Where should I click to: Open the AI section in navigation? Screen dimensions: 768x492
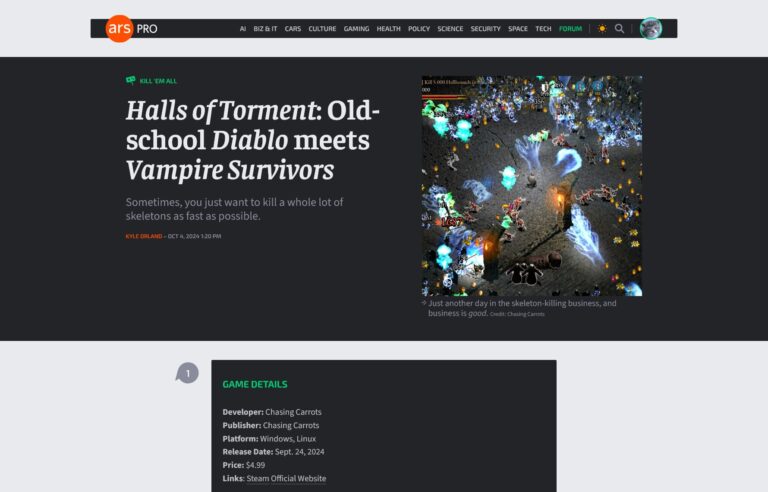[x=242, y=29]
